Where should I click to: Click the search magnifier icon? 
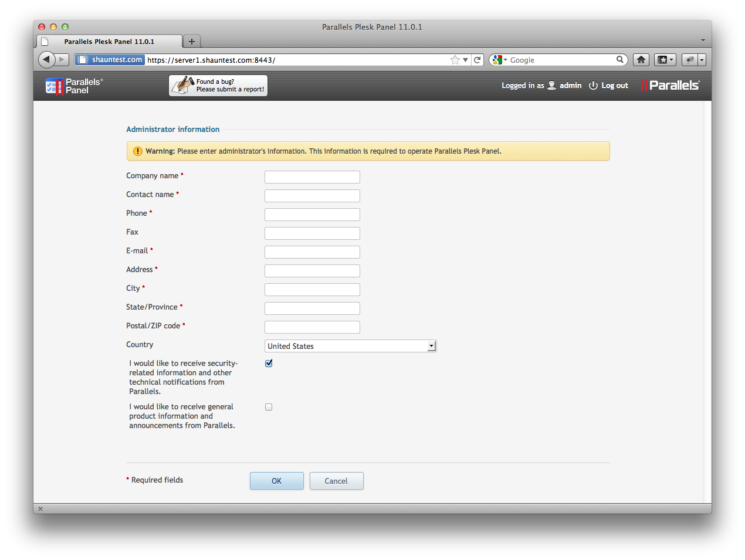619,60
